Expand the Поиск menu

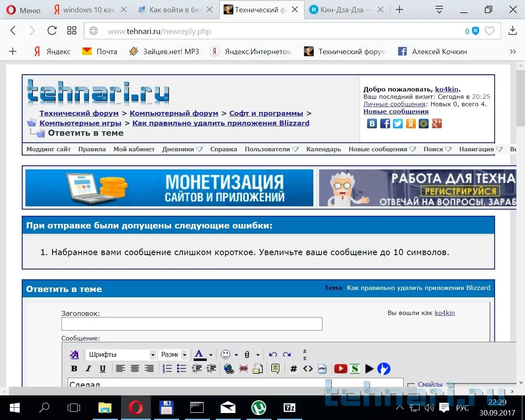click(437, 149)
